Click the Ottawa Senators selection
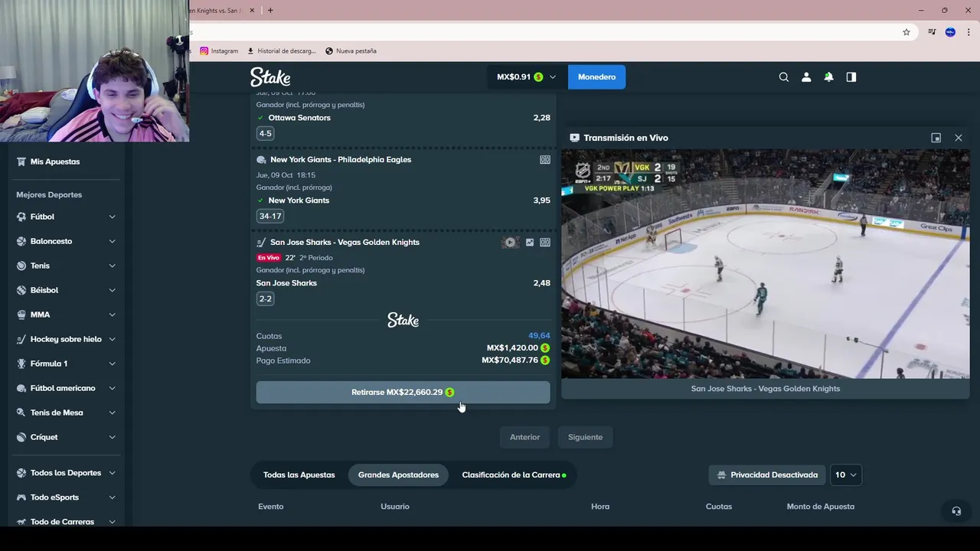Image resolution: width=980 pixels, height=551 pixels. pos(299,118)
